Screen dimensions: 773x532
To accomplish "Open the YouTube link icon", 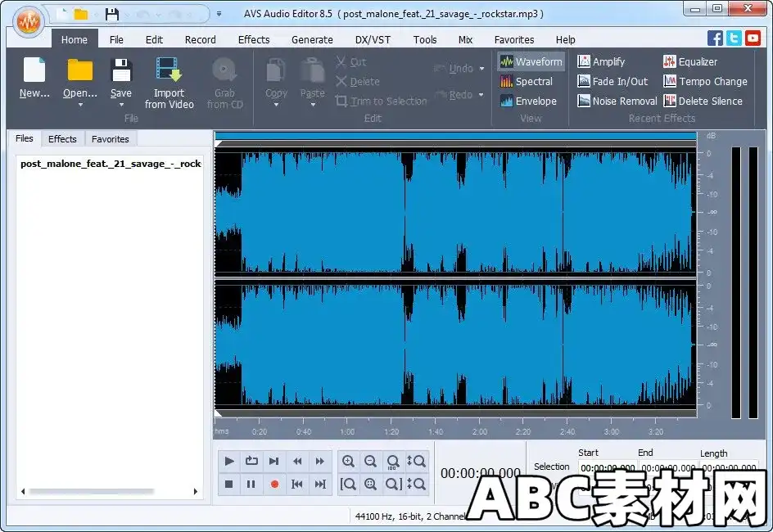I will point(753,38).
